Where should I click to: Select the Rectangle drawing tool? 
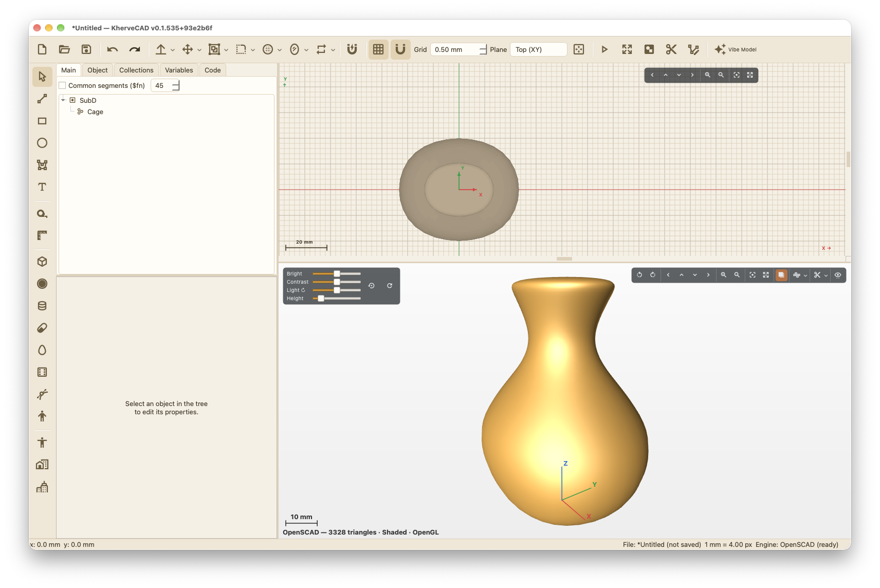point(42,121)
